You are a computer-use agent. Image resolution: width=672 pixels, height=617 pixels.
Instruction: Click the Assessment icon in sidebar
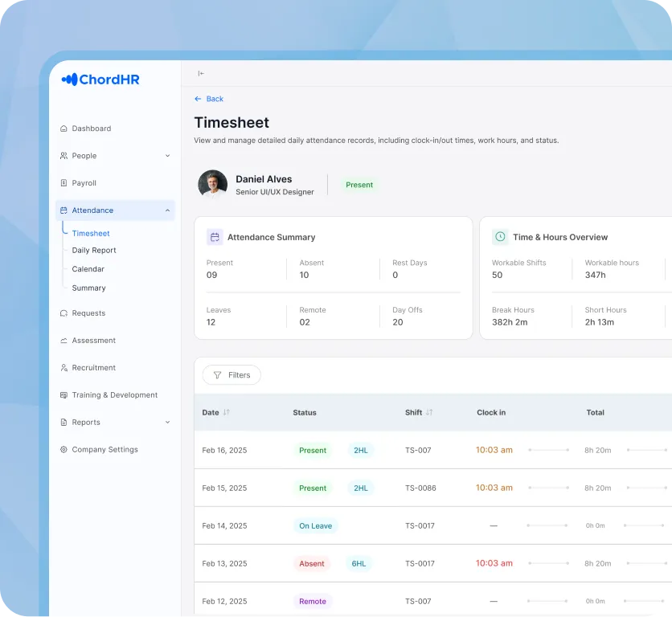[x=64, y=341]
